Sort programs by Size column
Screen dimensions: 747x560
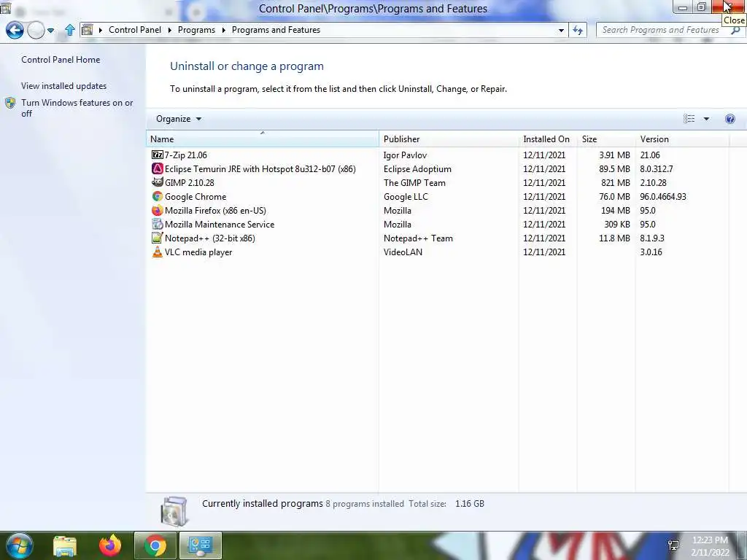tap(605, 139)
